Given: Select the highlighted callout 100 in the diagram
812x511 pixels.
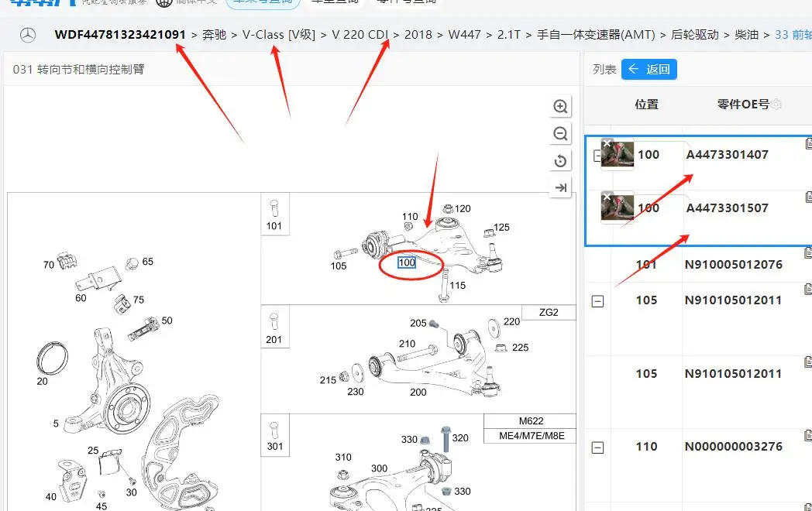Looking at the screenshot, I should coord(407,262).
